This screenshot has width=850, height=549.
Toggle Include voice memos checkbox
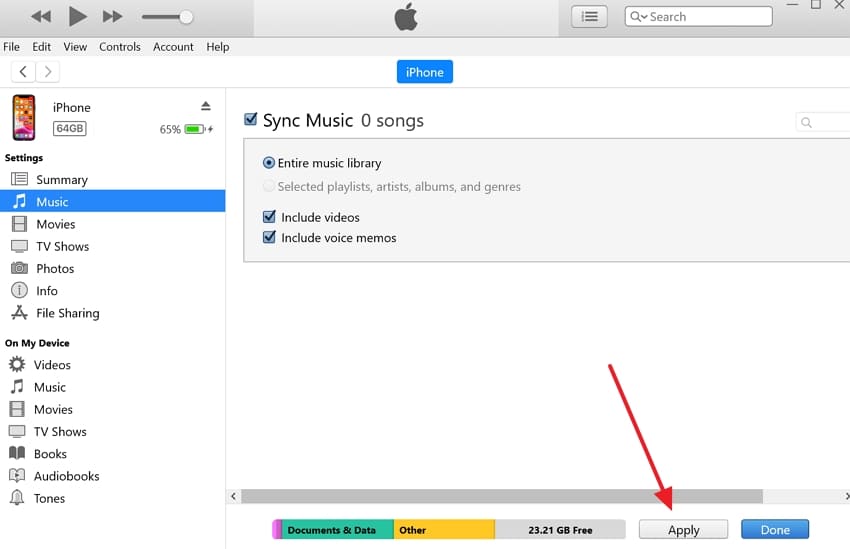tap(269, 237)
